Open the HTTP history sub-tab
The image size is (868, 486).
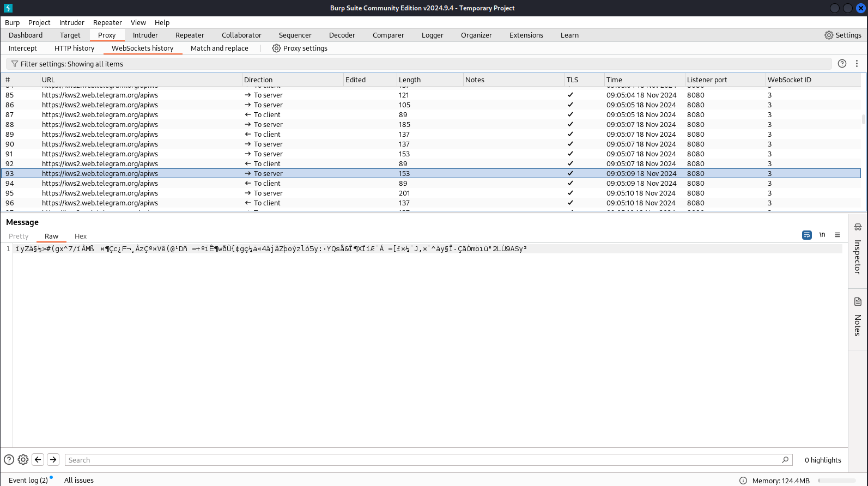[75, 48]
